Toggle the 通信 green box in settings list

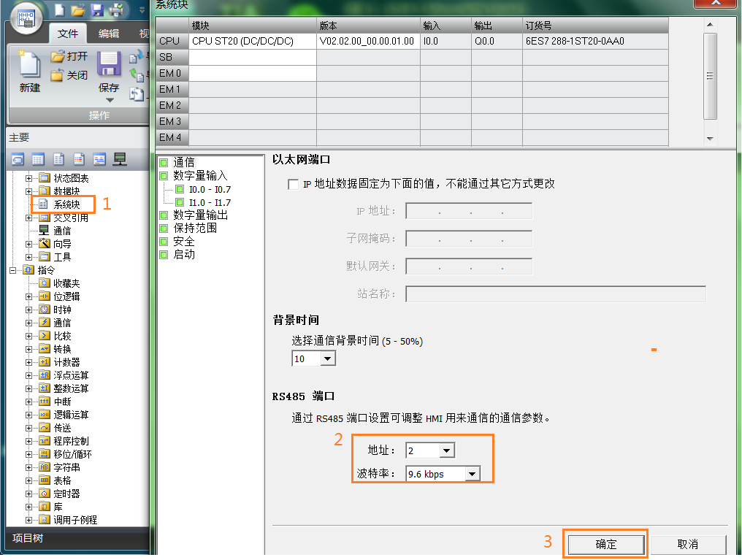tap(164, 163)
